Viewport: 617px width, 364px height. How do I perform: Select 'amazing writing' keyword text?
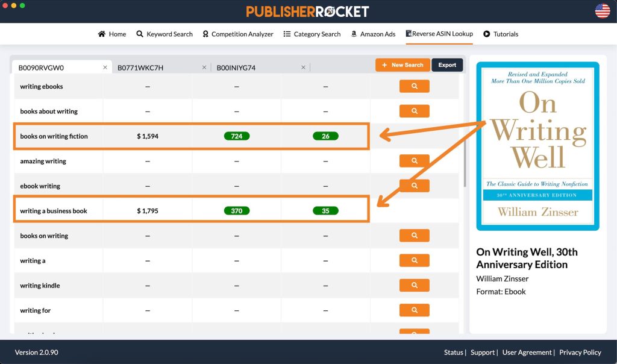[43, 161]
